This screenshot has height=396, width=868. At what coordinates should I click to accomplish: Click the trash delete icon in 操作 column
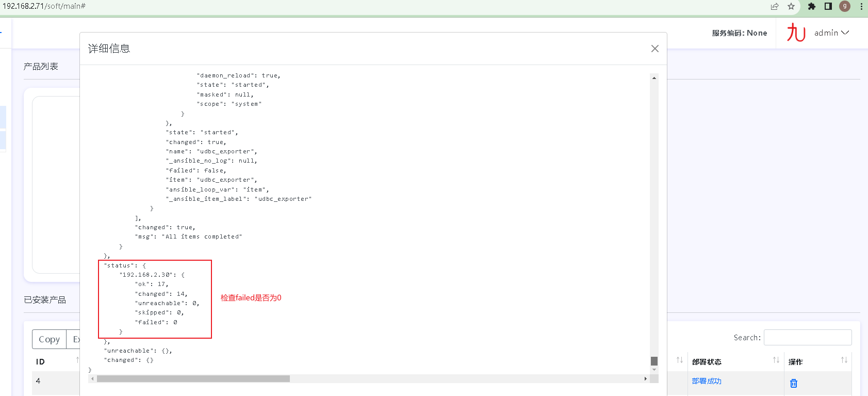point(793,383)
